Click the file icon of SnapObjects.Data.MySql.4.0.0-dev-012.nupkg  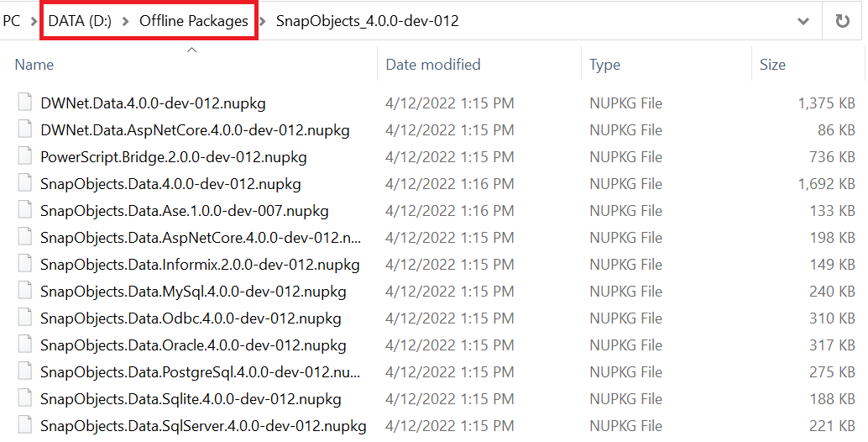[x=25, y=291]
